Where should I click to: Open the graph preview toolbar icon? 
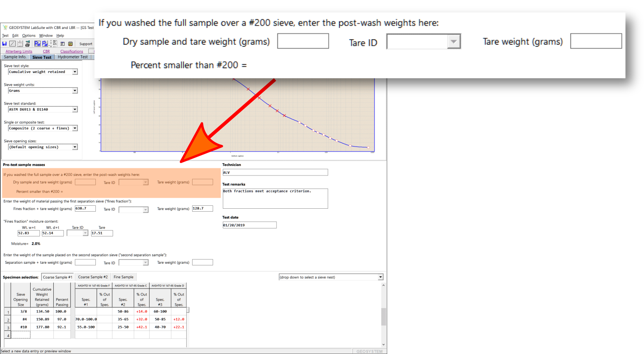[x=12, y=44]
